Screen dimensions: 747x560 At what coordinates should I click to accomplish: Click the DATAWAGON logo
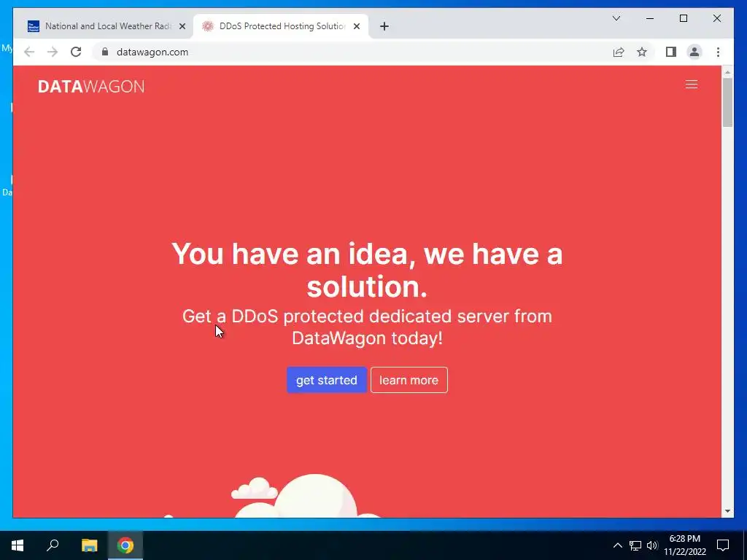(x=91, y=86)
